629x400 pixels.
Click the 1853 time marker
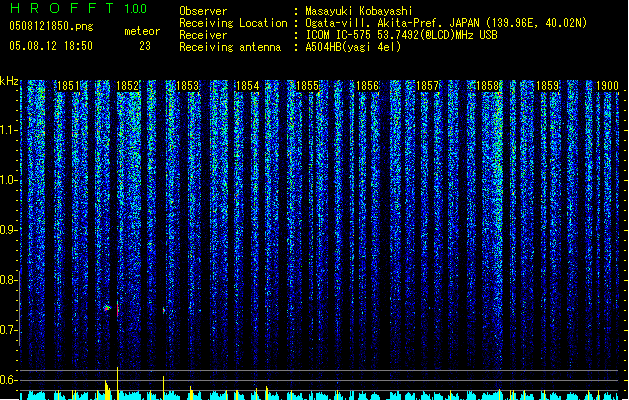187,86
